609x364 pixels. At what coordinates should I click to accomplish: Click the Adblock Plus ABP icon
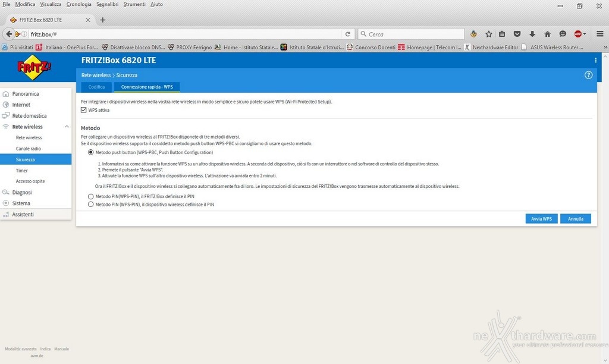tap(578, 34)
